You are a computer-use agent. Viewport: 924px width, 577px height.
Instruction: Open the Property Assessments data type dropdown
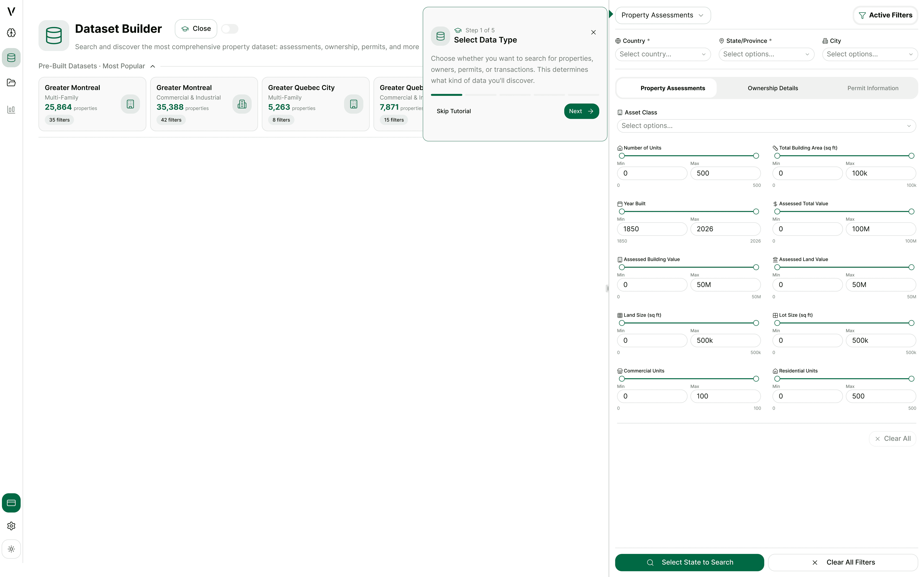pyautogui.click(x=662, y=15)
